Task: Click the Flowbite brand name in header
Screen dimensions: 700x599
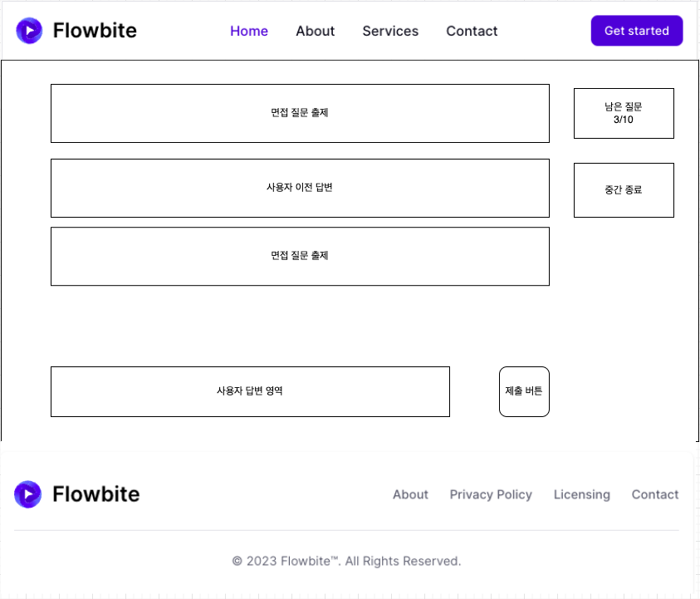Action: coord(95,31)
